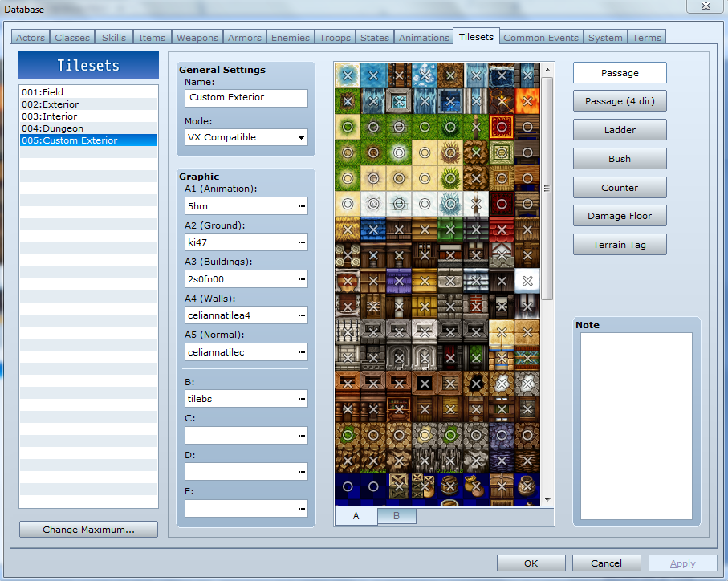Click the Change Maximum button

click(x=88, y=530)
